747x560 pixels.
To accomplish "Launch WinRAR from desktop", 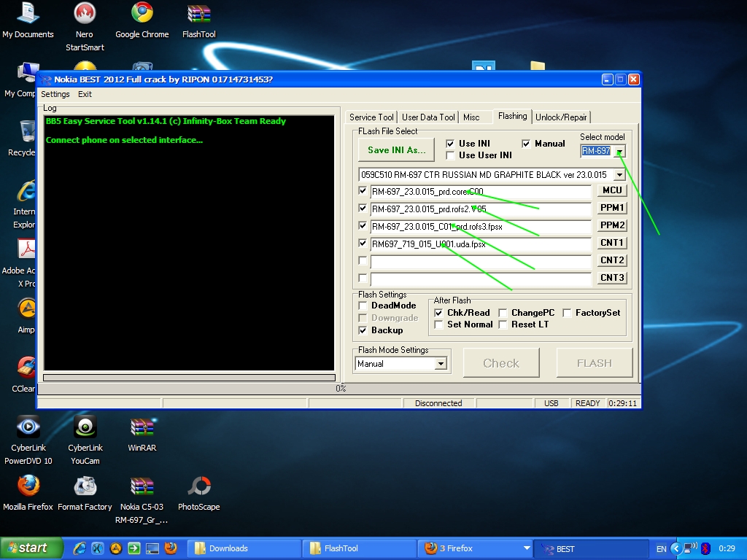I will tap(142, 435).
